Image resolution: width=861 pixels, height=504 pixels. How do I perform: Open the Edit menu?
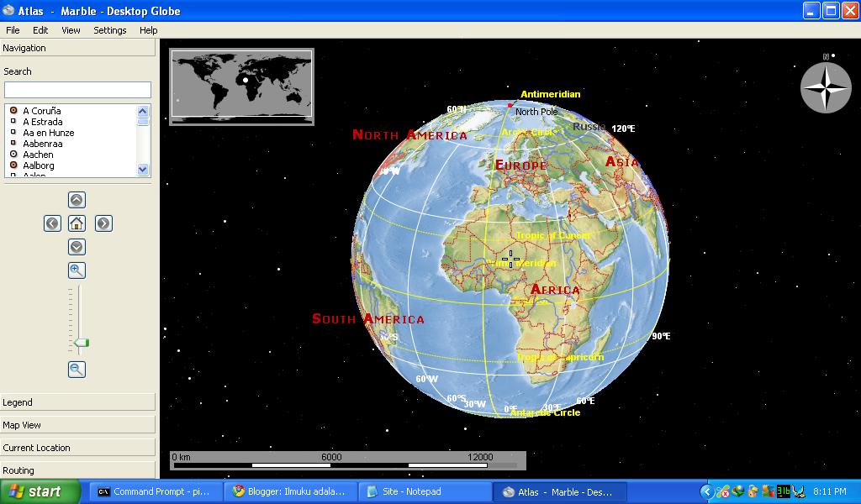[x=40, y=30]
